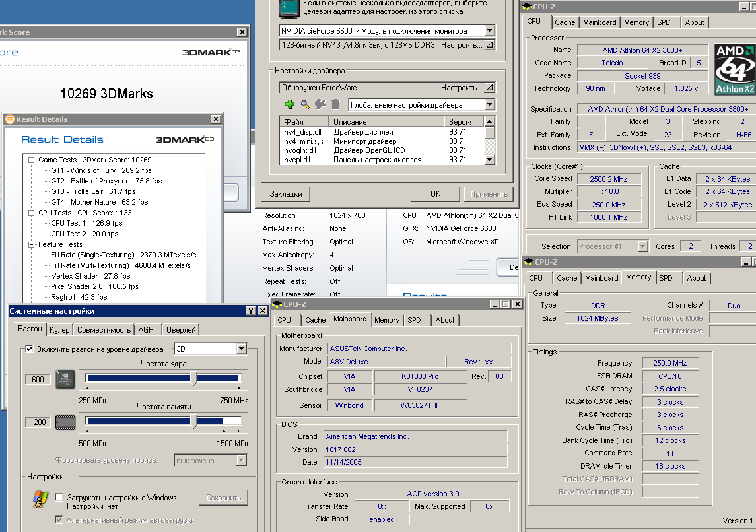Click the CPU-Z Memory window title icon
756x532 pixels.
pos(528,261)
